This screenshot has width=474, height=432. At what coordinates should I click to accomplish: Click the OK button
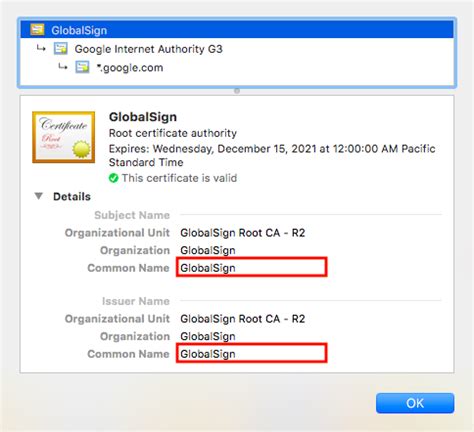click(x=415, y=403)
